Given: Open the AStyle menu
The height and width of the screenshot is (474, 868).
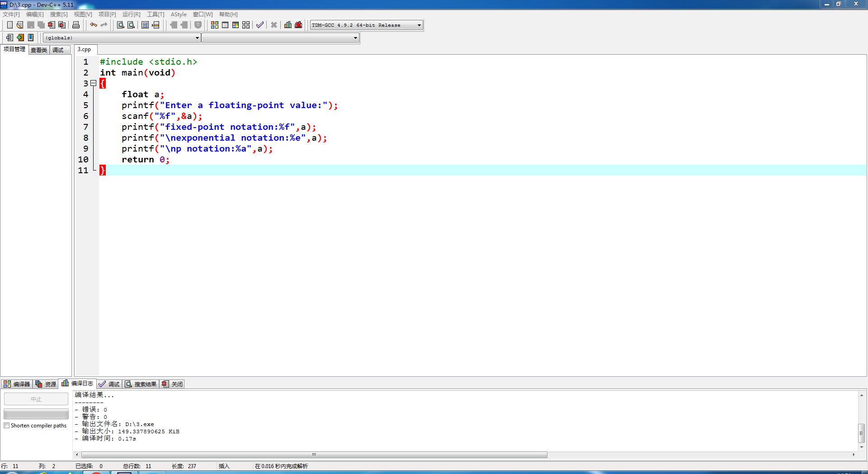Looking at the screenshot, I should (x=179, y=14).
